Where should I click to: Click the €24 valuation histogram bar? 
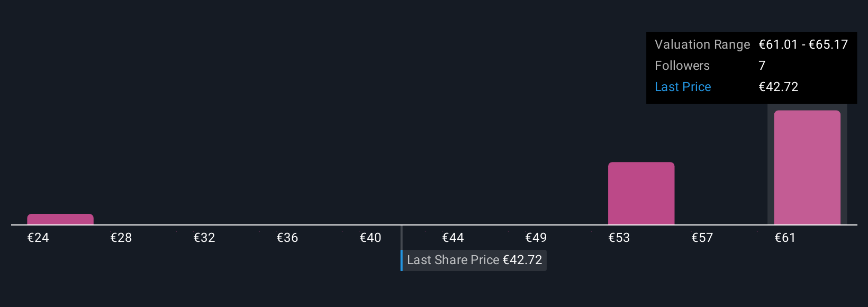pos(60,219)
